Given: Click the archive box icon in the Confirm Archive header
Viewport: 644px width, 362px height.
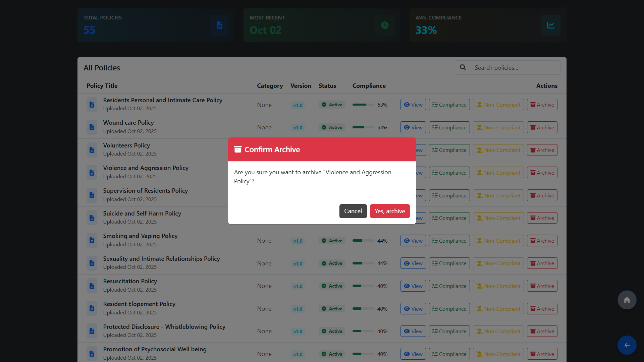Looking at the screenshot, I should coord(238,149).
